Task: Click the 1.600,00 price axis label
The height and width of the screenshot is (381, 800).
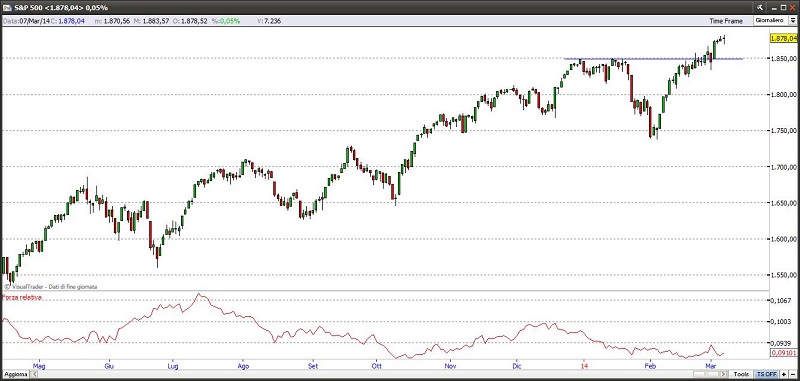Action: tap(784, 239)
